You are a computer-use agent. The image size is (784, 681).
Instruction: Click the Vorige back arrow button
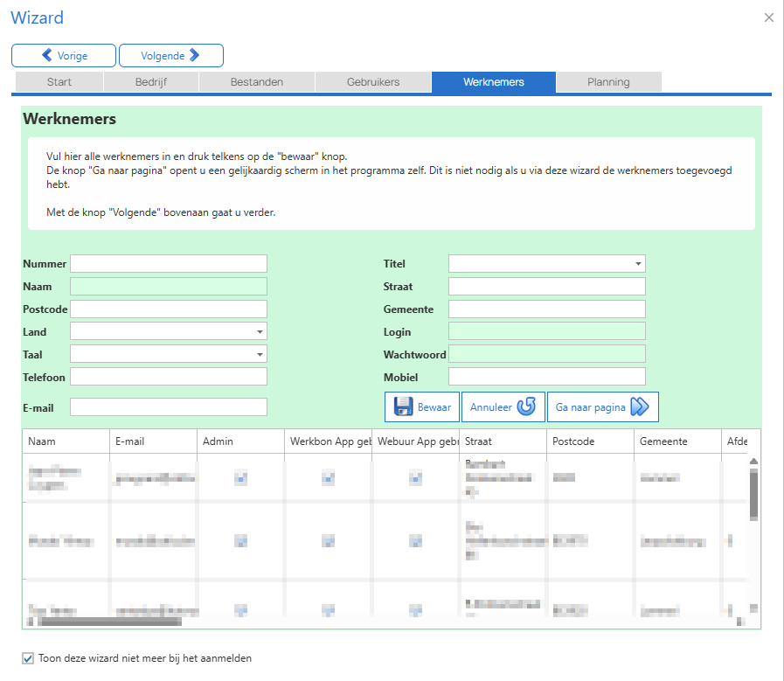pos(64,55)
